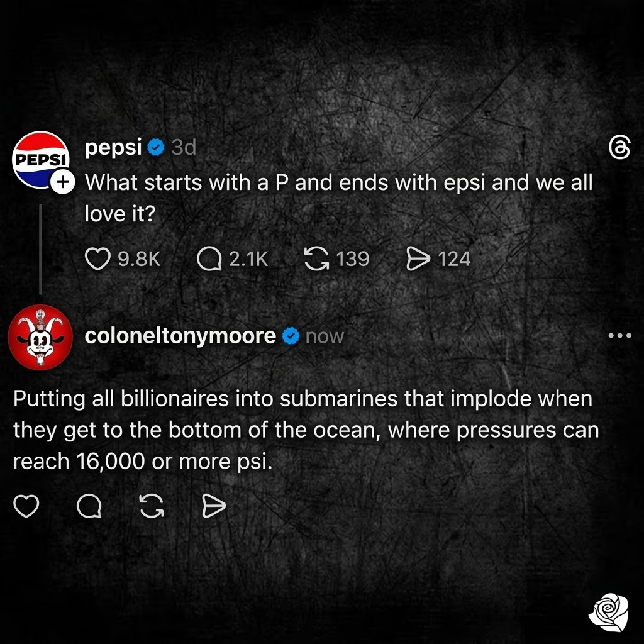The image size is (644, 644).
Task: Open coloneltonymoore username link
Action: click(180, 336)
